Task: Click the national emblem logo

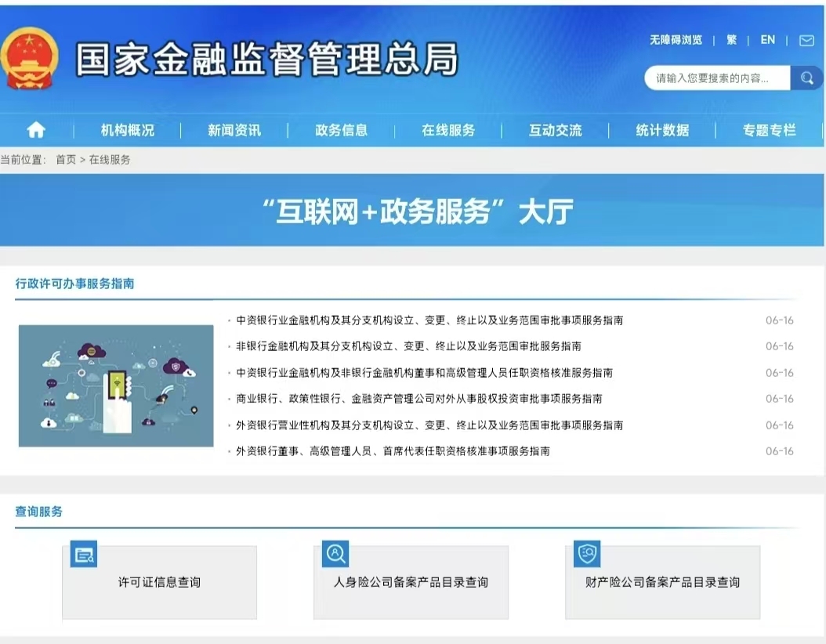Action: coord(29,59)
